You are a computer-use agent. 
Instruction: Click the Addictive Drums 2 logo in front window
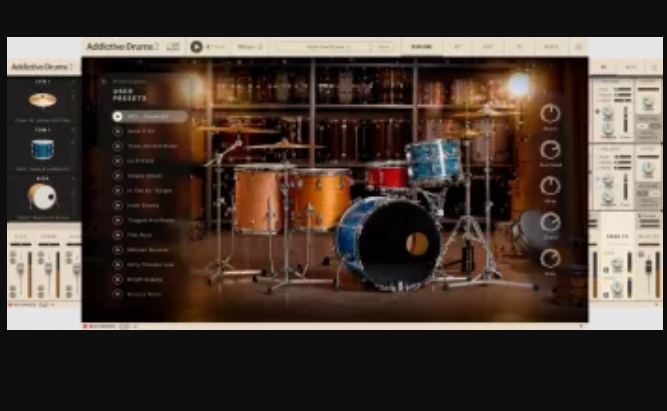(123, 46)
